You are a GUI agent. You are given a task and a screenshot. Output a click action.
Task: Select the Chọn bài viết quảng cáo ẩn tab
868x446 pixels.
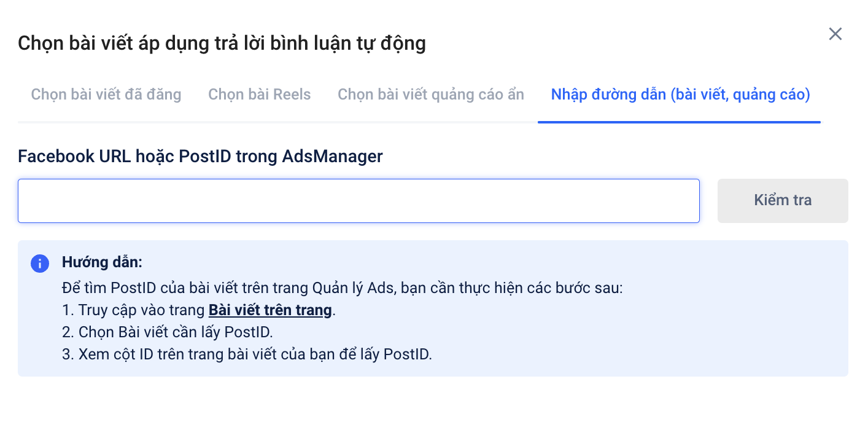pos(431,95)
